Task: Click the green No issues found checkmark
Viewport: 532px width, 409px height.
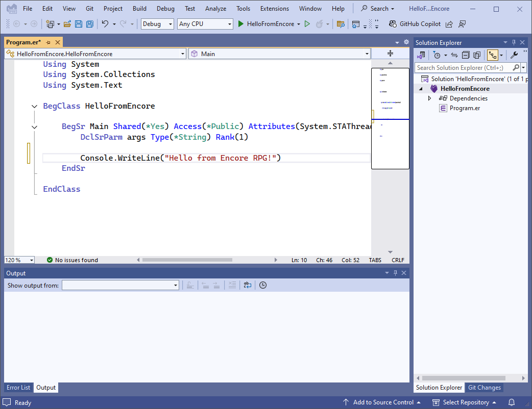Action: point(50,260)
